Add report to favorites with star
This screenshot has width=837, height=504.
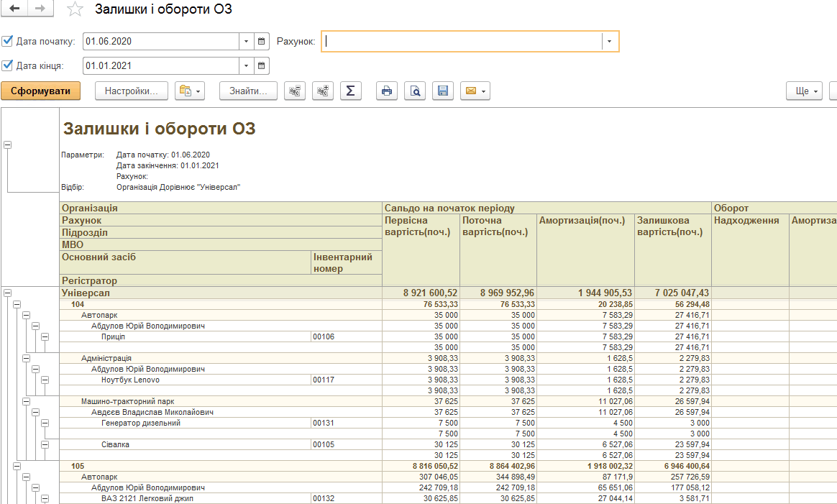(75, 9)
